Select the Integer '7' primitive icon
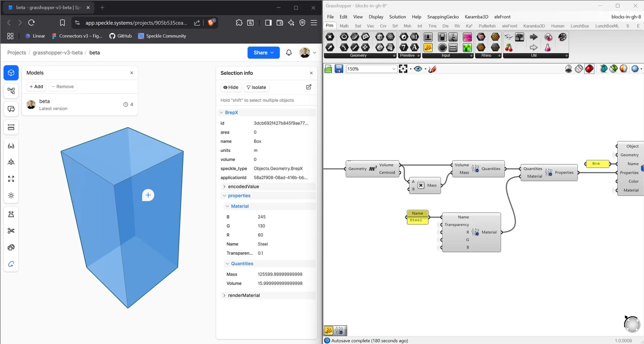The height and width of the screenshot is (344, 644). pyautogui.click(x=404, y=48)
